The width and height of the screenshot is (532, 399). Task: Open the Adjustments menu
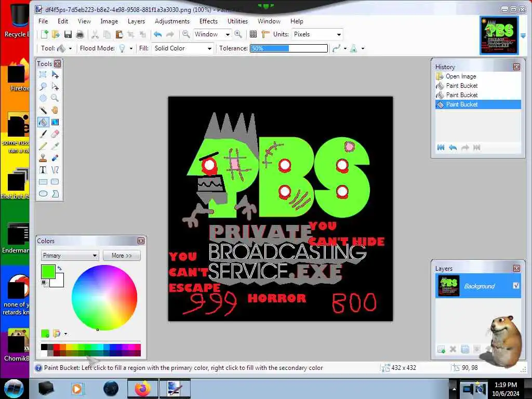[x=172, y=21]
